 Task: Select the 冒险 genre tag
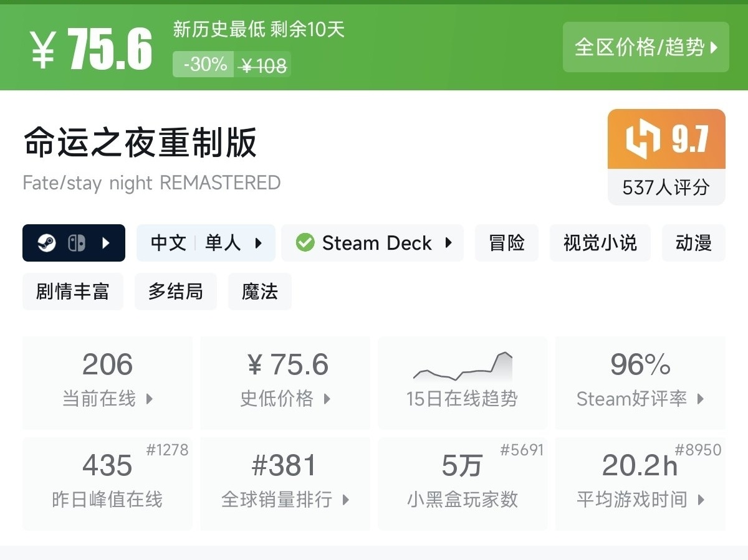[x=506, y=243]
